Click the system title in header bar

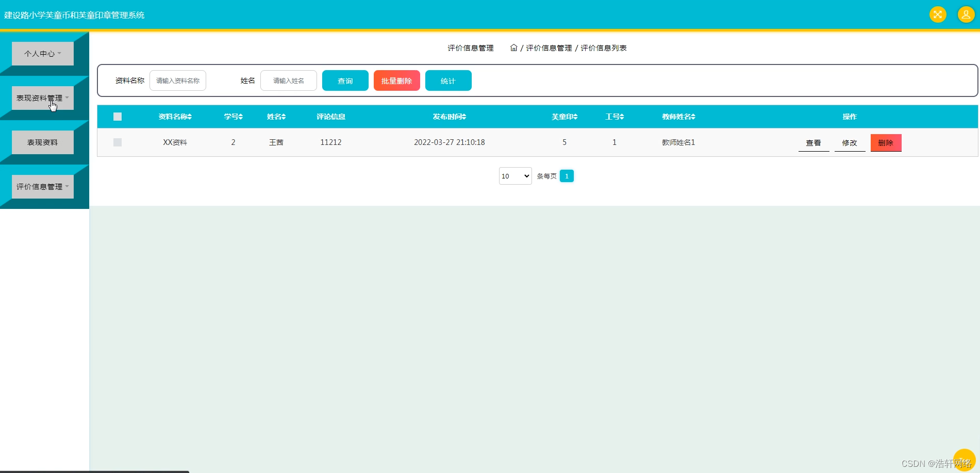click(x=74, y=15)
